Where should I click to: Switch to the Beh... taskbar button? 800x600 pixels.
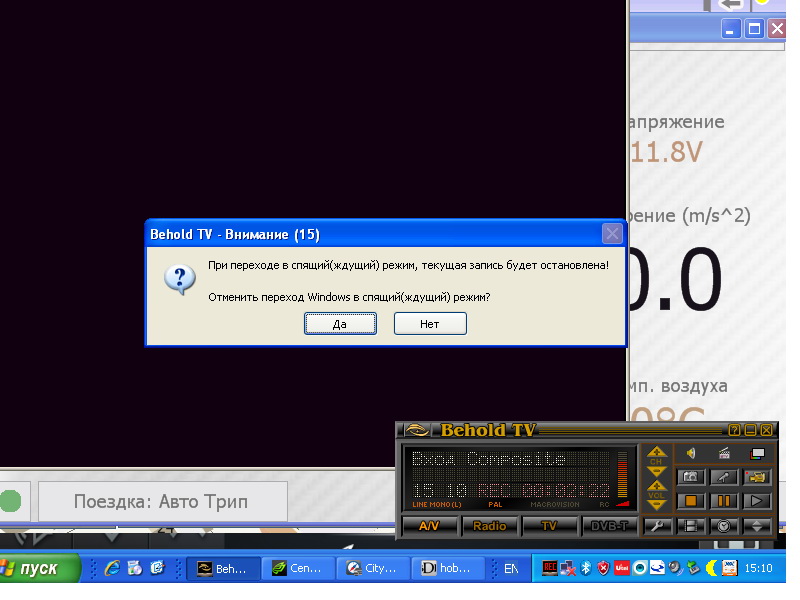[x=223, y=568]
